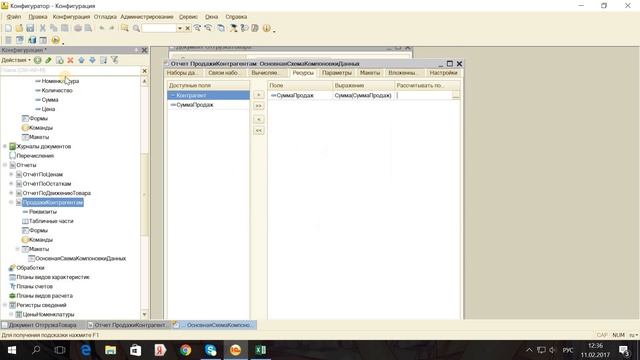The height and width of the screenshot is (360, 640).
Task: Edit current object with pencil icon
Action: (x=48, y=60)
